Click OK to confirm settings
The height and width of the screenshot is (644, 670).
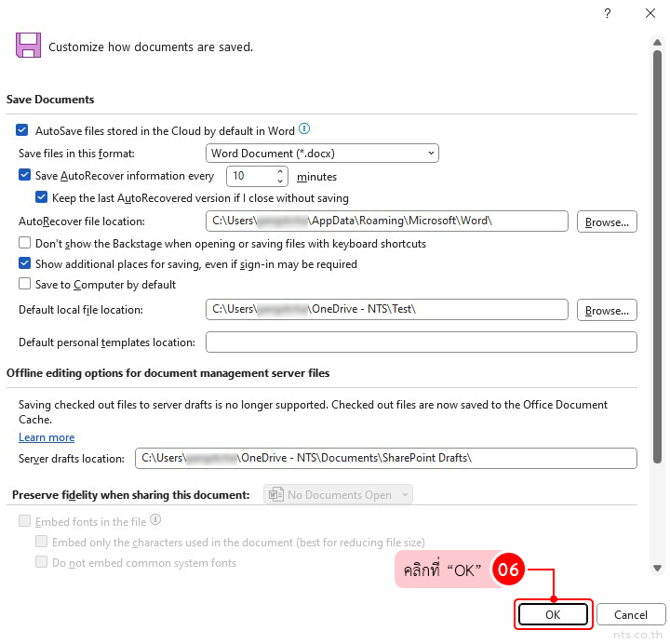tap(553, 614)
